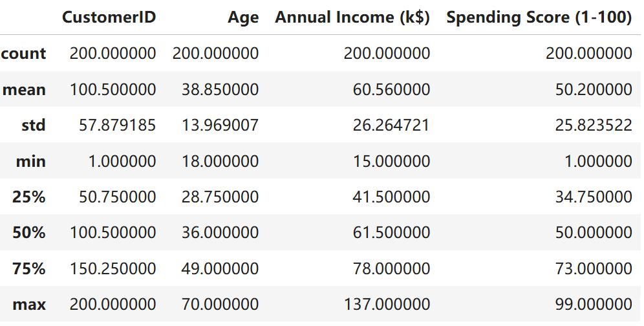
Task: Click the std row label
Action: 34,125
